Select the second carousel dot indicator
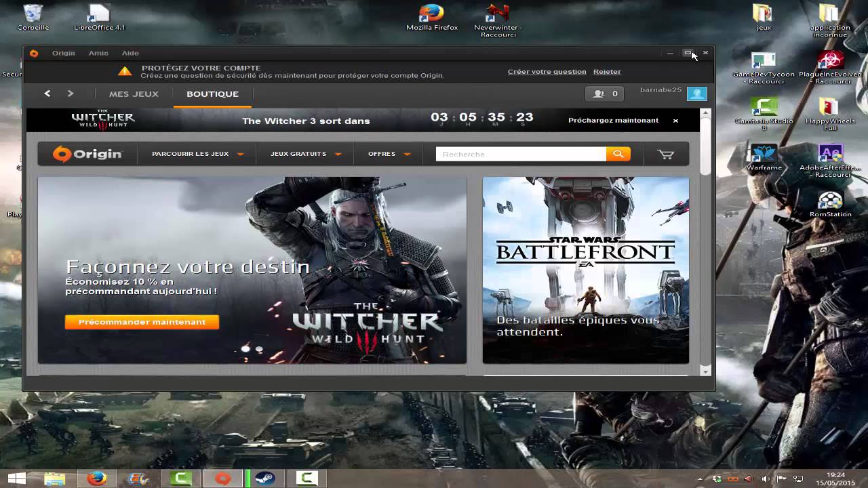 tap(259, 349)
